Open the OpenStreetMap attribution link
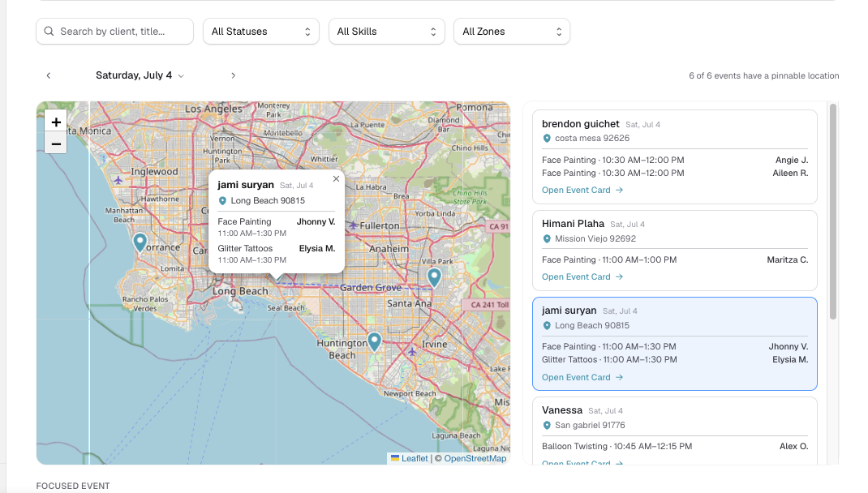 (x=475, y=458)
